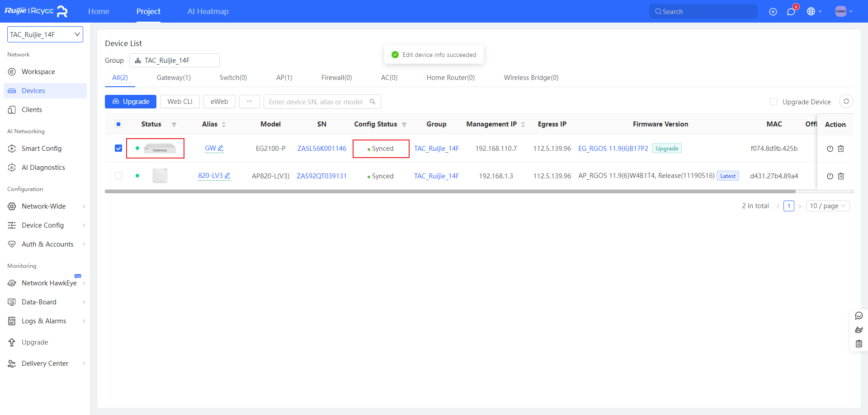Image resolution: width=868 pixels, height=415 pixels.
Task: Open serial number ZASL56K001146 link
Action: coord(322,149)
